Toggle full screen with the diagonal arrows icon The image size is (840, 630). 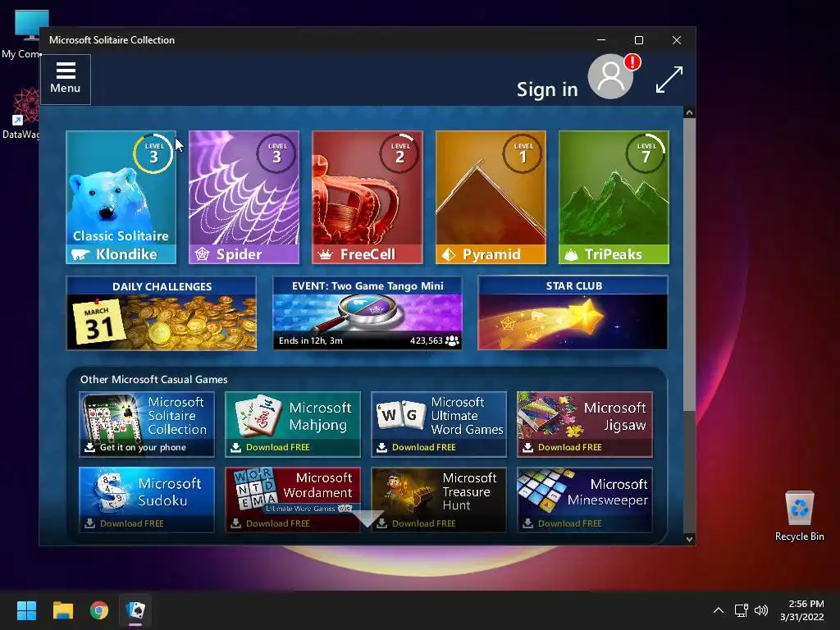669,80
